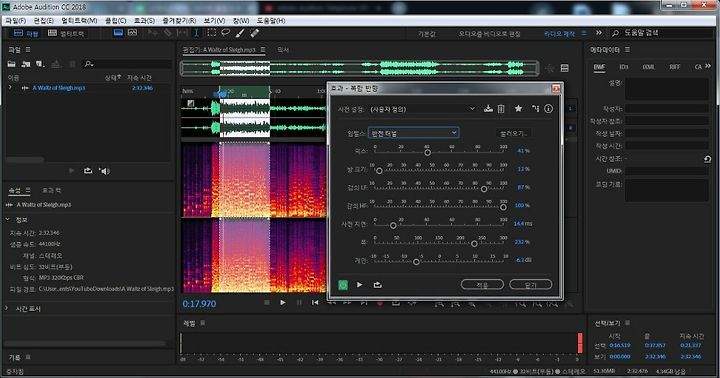
Task: Open the preset (사용자 정의) dropdown
Action: point(422,109)
